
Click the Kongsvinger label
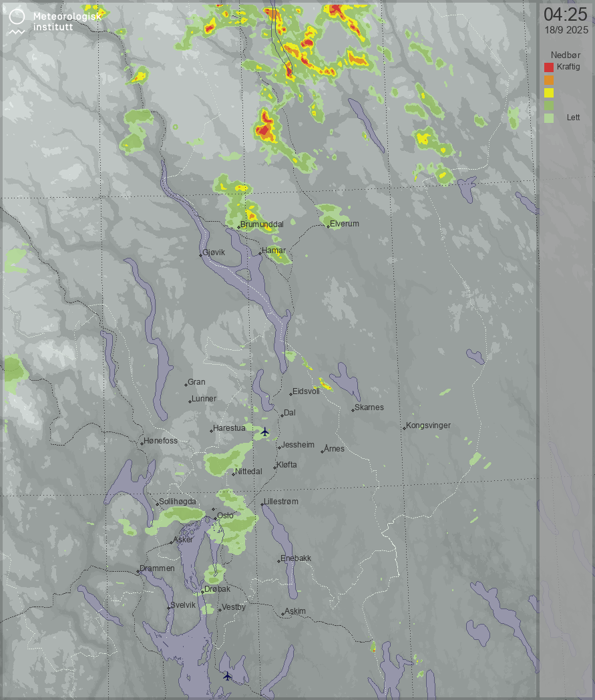(428, 426)
